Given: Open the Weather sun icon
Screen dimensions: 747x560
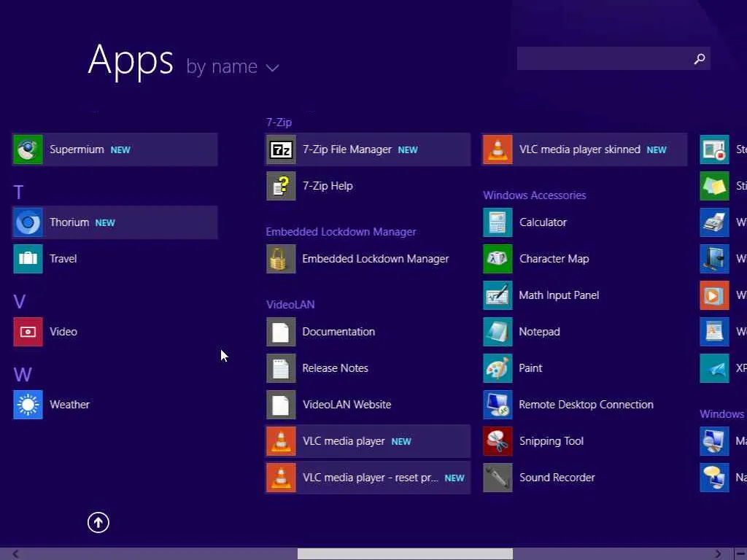Looking at the screenshot, I should click(28, 405).
